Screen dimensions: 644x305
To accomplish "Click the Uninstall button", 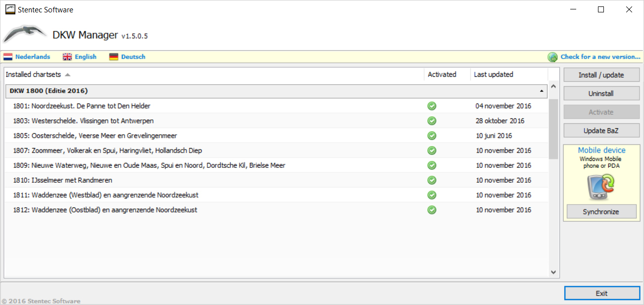I will tap(601, 94).
